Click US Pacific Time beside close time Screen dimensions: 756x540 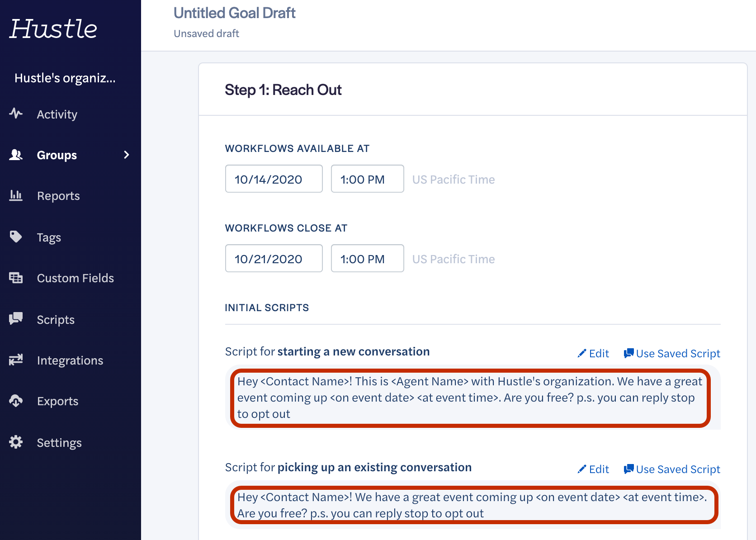pos(454,259)
